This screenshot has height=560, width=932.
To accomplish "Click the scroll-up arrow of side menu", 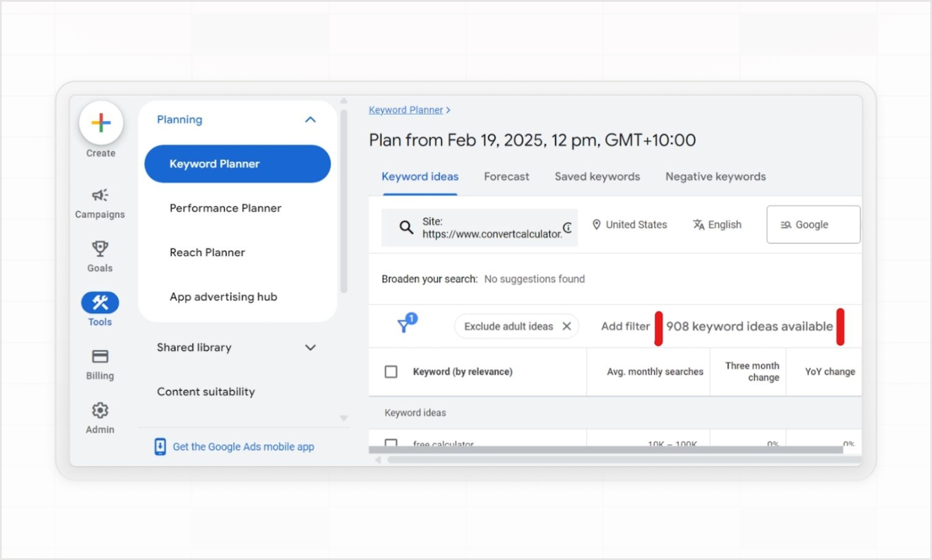I will pos(344,101).
